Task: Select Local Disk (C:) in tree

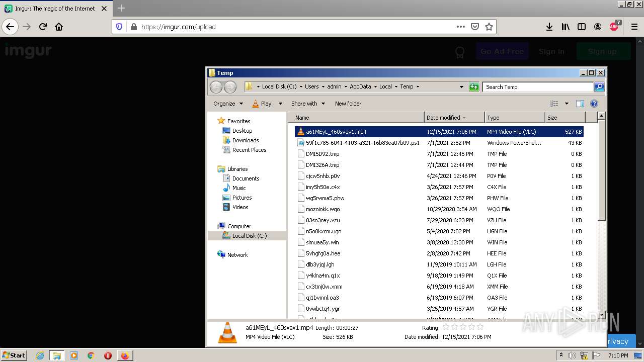Action: point(249,236)
